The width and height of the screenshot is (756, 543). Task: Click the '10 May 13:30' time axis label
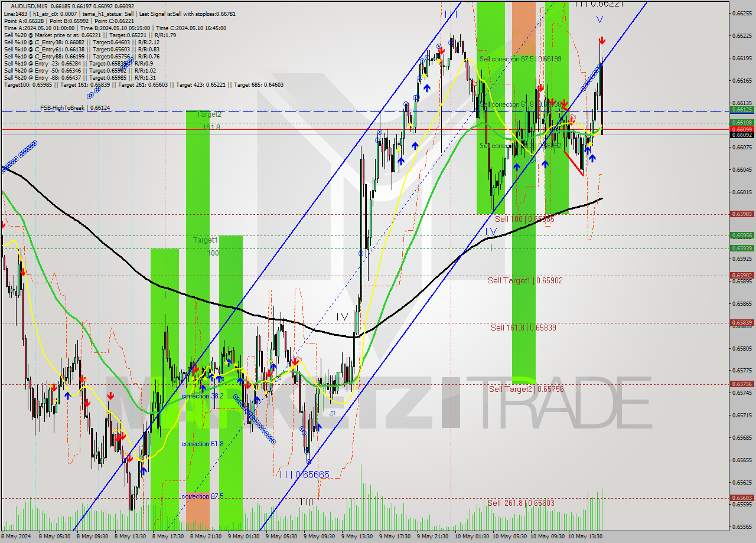[584, 537]
